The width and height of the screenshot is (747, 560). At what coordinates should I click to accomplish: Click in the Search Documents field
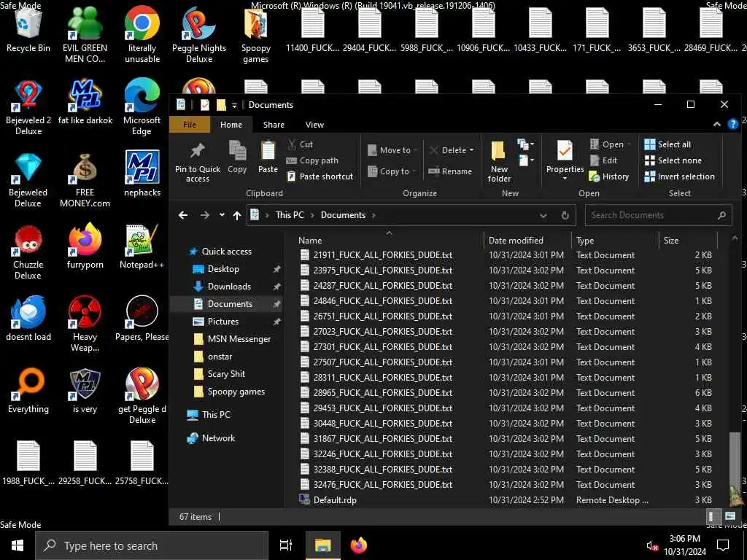coord(659,215)
